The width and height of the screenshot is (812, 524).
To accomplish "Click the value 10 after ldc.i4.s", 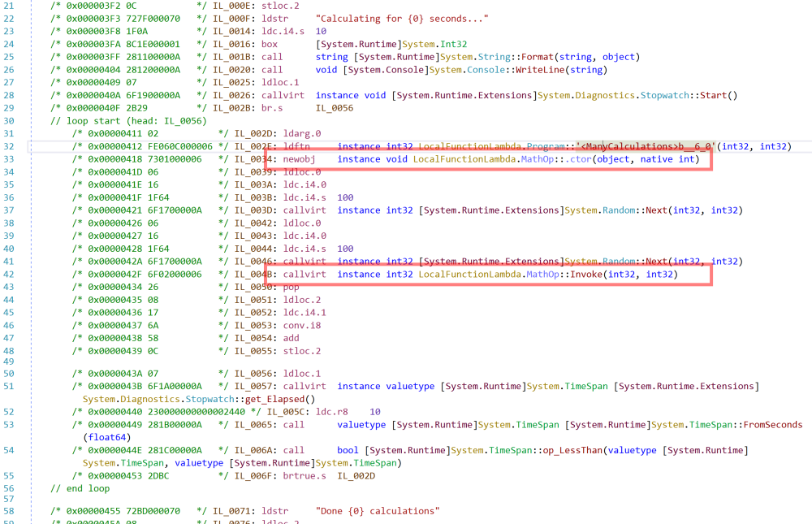I will coord(321,31).
